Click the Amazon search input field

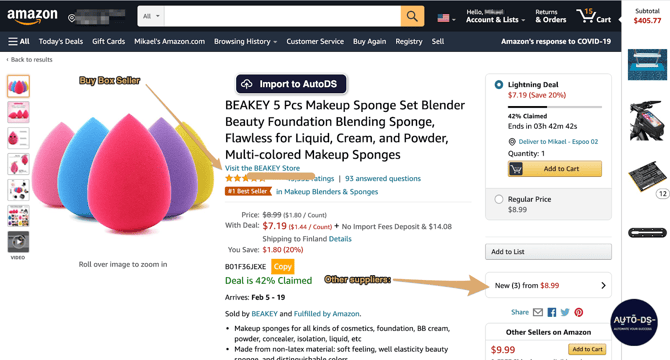click(282, 16)
